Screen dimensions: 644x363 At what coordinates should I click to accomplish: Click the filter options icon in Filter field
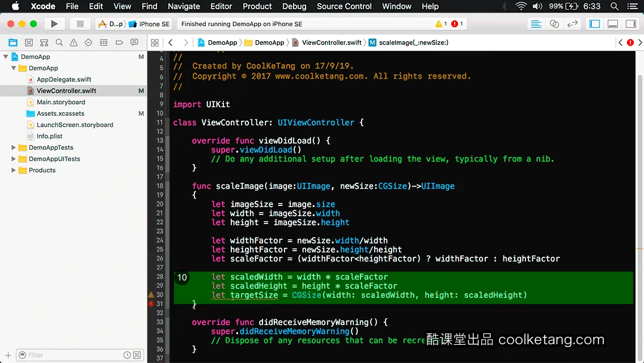click(x=22, y=355)
